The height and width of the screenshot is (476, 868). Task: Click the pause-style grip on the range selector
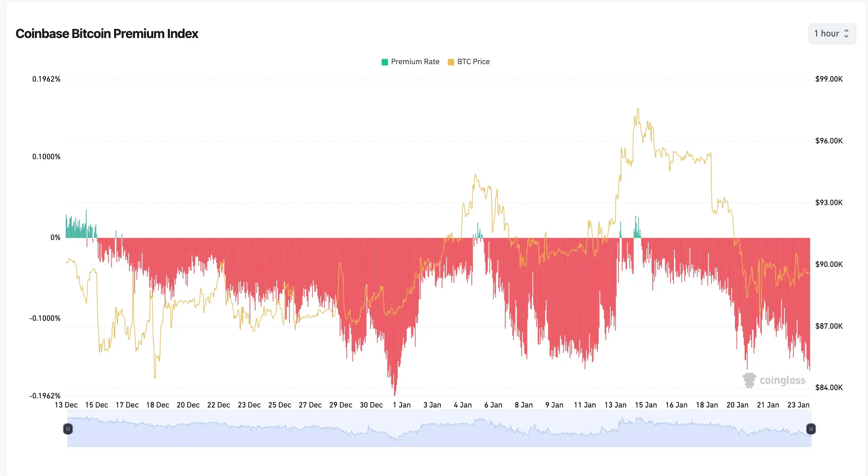coord(68,429)
